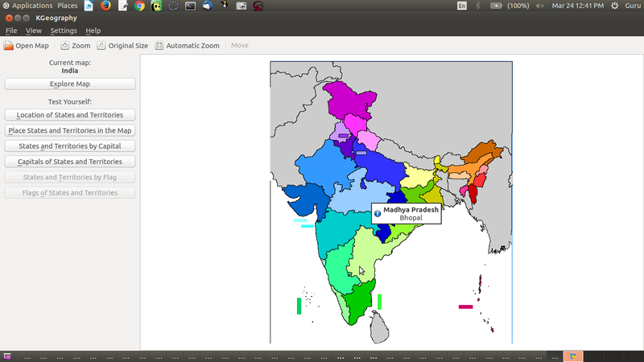The height and width of the screenshot is (362, 644).
Task: Open the green cartoon-face launcher icon
Action: coord(156,6)
